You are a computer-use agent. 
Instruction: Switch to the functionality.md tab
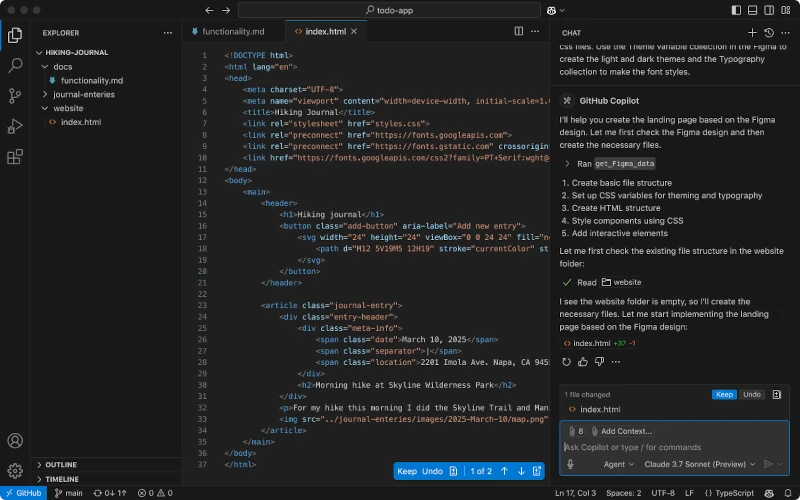click(234, 31)
